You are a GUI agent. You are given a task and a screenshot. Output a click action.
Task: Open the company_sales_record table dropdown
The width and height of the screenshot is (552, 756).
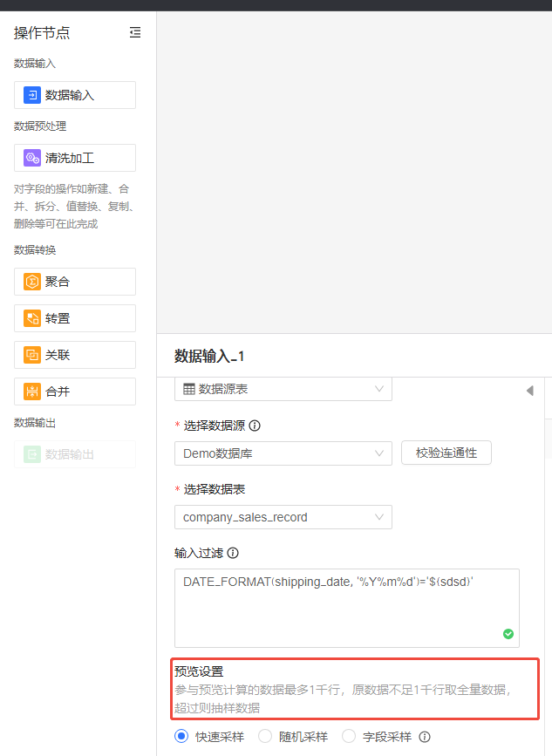(x=283, y=517)
